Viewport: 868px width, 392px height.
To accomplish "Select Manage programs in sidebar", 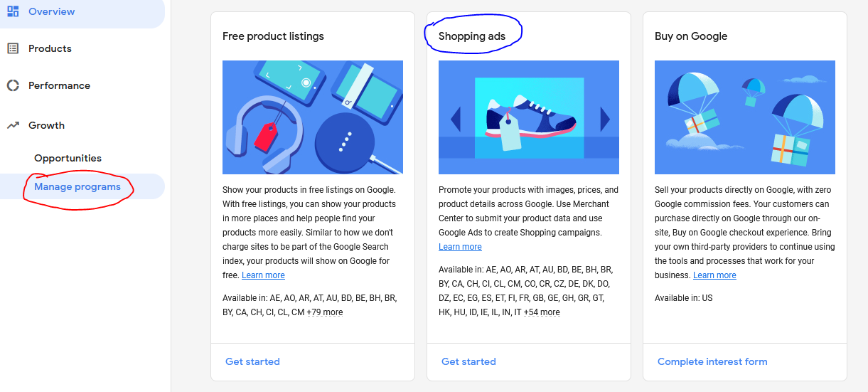I will click(77, 186).
